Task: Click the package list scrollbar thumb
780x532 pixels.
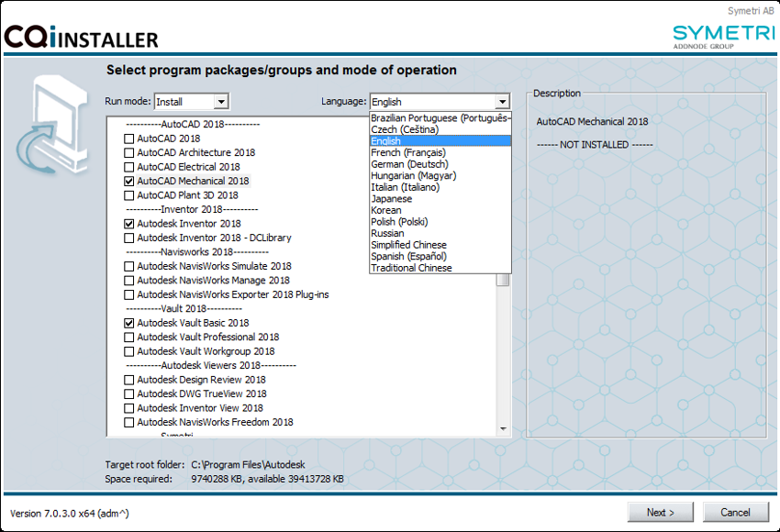Action: tap(504, 281)
